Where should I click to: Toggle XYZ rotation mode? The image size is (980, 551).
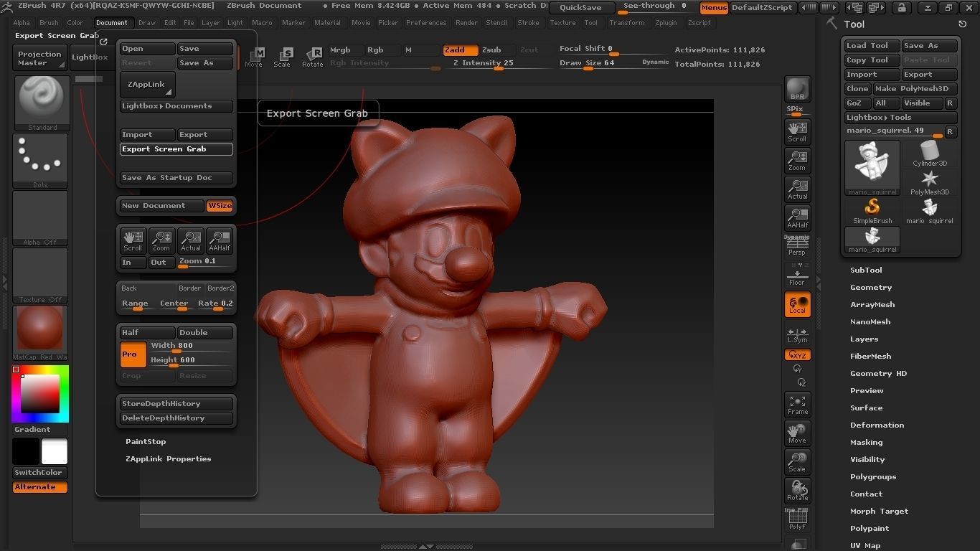point(797,354)
